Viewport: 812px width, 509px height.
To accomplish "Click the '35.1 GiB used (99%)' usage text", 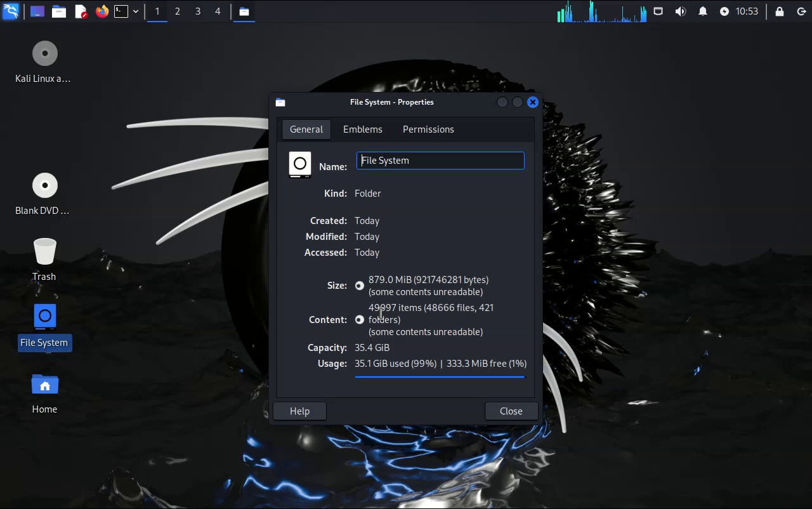I will [395, 364].
